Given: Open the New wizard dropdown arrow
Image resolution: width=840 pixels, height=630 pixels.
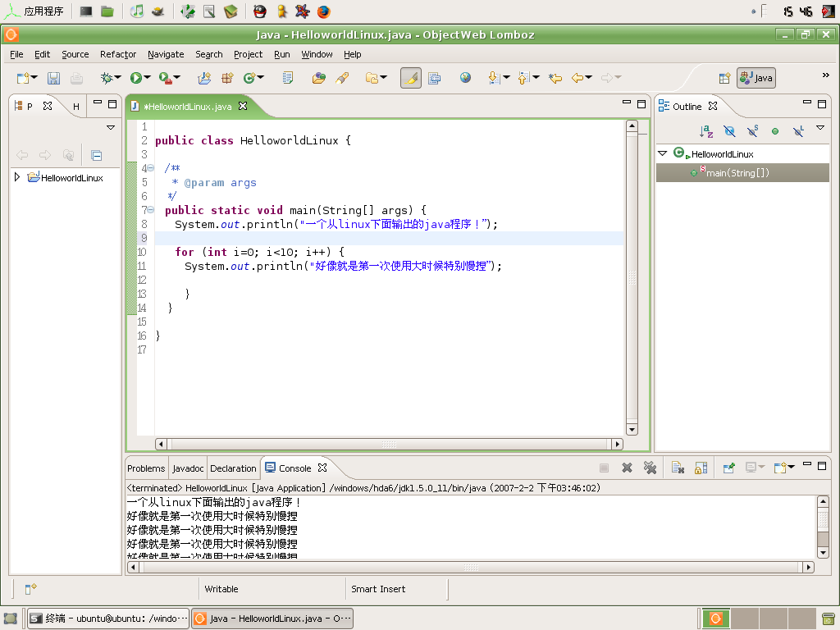Looking at the screenshot, I should [34, 78].
